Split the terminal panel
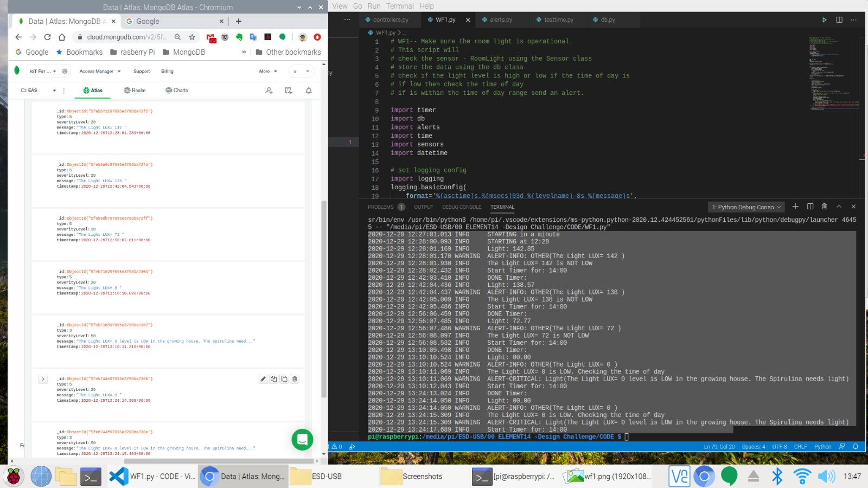The height and width of the screenshot is (488, 868). tap(810, 207)
